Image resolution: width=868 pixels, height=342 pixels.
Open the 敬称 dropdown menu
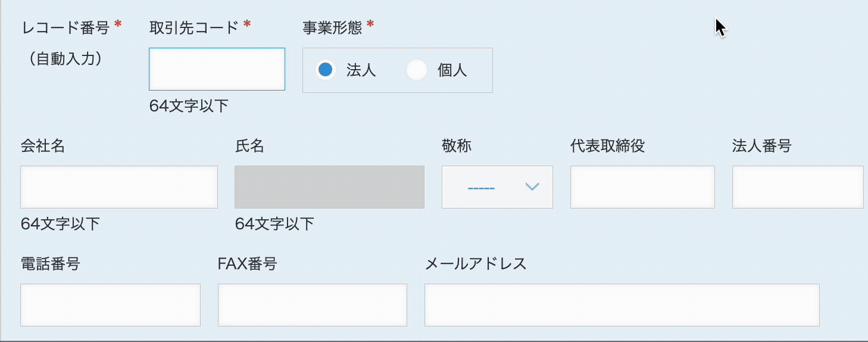tap(497, 187)
